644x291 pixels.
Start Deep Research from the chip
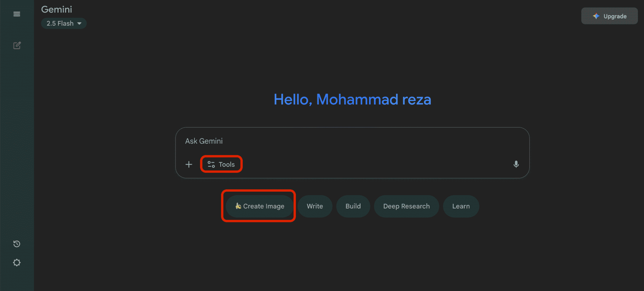click(406, 206)
